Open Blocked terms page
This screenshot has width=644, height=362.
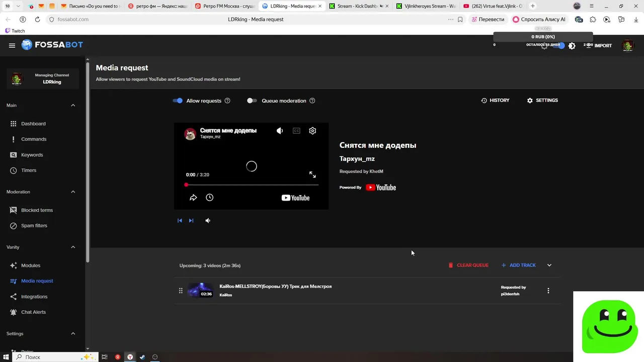37,210
